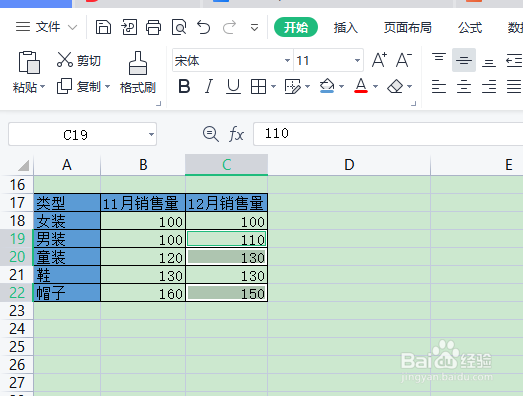Click cell with value 150

226,293
